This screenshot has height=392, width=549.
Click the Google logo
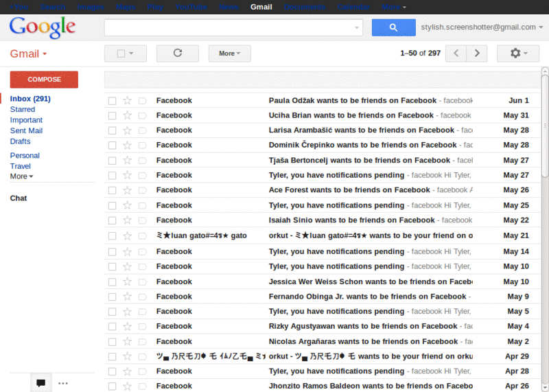43,27
